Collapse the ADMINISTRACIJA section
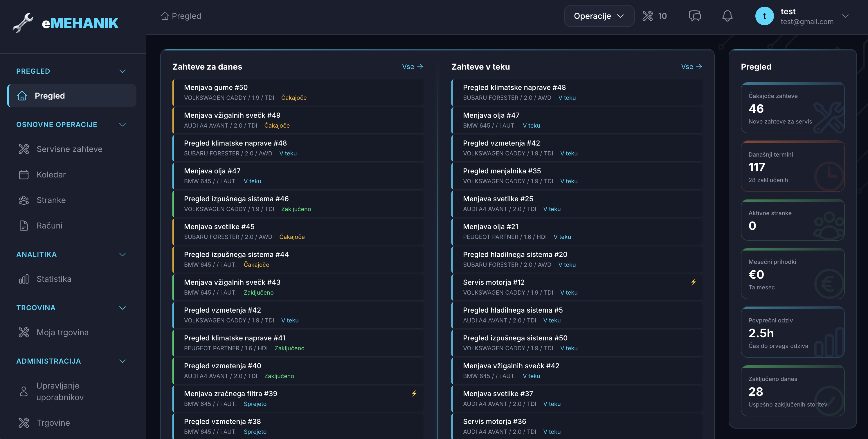Screen dimensions: 868x439 point(122,361)
